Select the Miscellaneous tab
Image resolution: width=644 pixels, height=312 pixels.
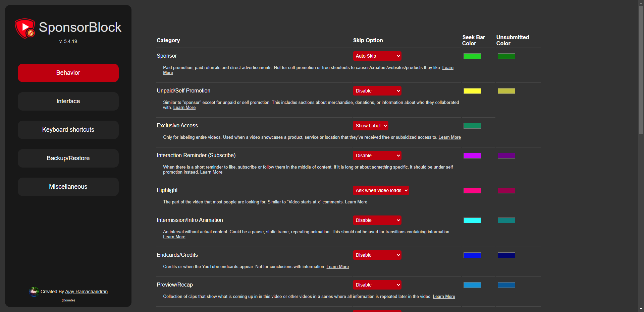[68, 187]
